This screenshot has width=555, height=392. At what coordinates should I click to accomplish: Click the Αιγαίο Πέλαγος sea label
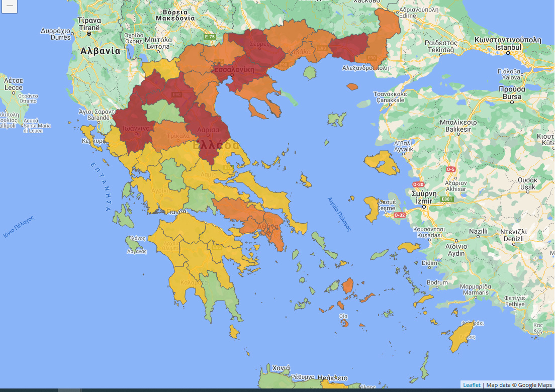pyautogui.click(x=339, y=214)
